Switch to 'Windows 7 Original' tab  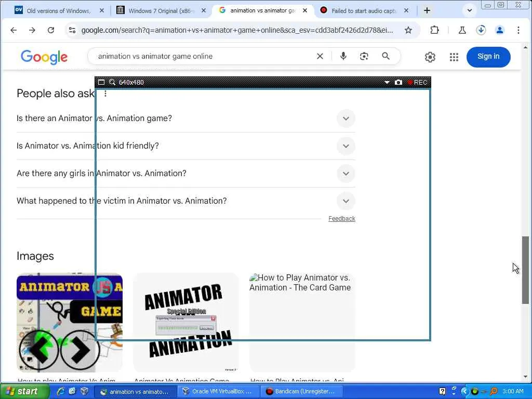(x=160, y=11)
